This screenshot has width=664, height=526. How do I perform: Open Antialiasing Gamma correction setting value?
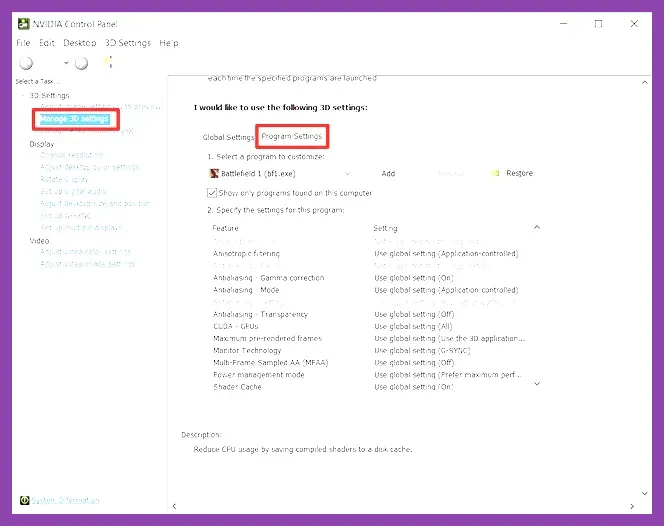point(414,278)
